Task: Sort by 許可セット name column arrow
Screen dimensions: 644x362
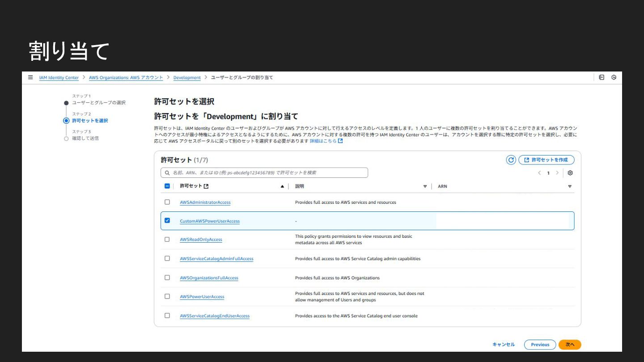Action: pos(282,186)
